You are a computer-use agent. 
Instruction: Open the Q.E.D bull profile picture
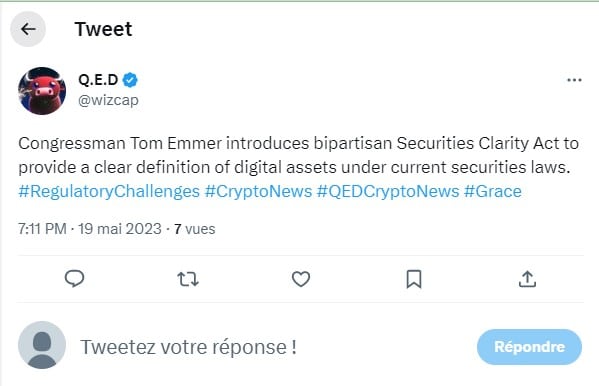pos(42,91)
